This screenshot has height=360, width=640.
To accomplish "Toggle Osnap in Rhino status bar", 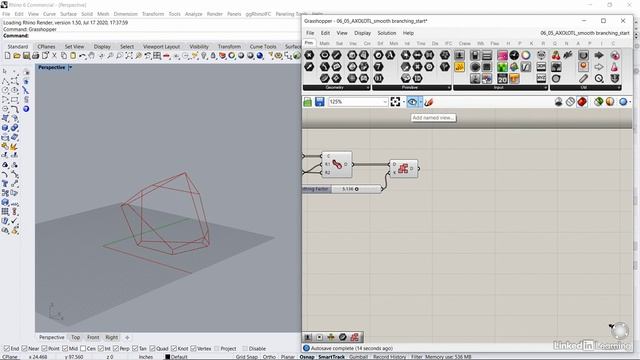I will tap(307, 357).
